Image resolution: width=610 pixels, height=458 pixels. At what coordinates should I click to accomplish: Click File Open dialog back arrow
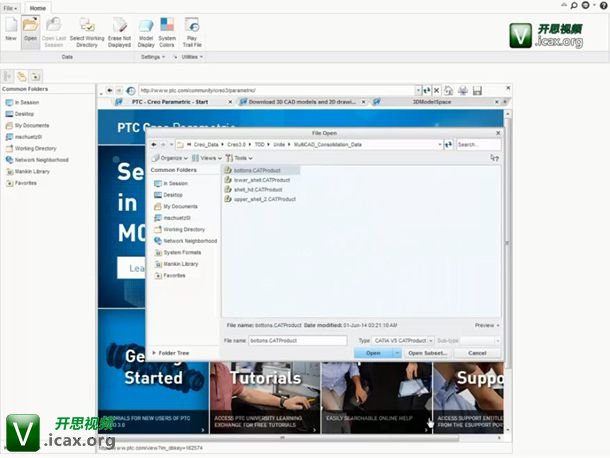click(154, 144)
